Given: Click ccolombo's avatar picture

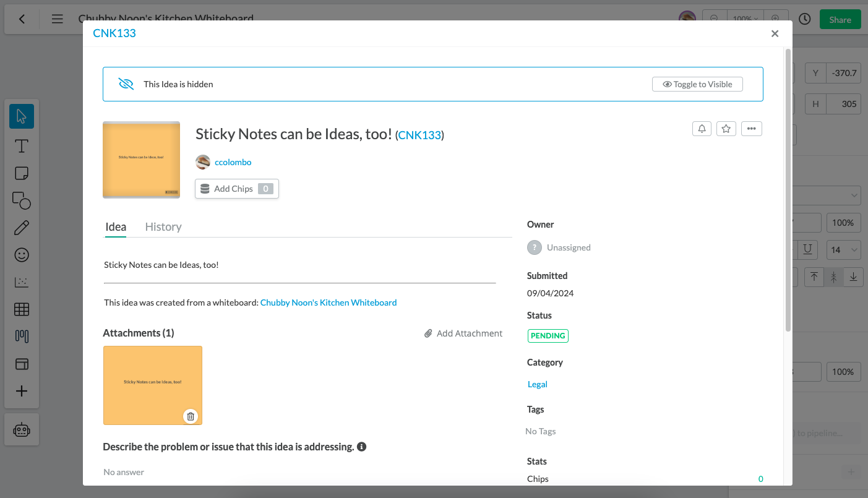Looking at the screenshot, I should 203,162.
